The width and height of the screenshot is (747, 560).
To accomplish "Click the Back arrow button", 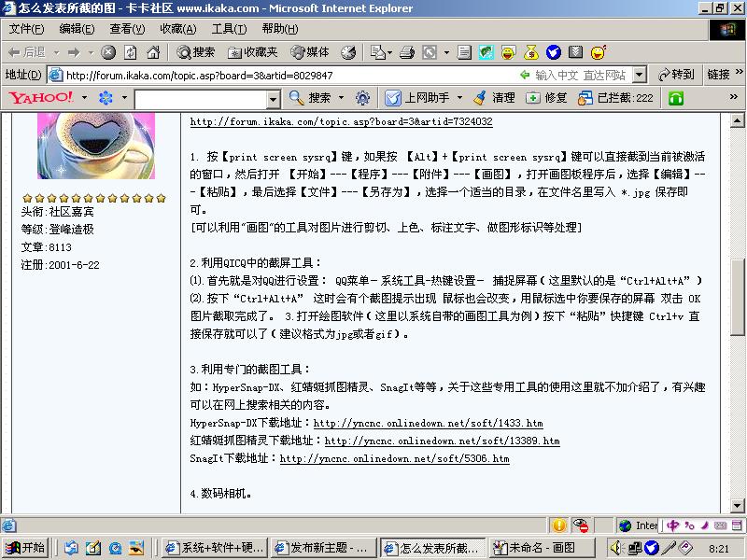I will pyautogui.click(x=27, y=52).
